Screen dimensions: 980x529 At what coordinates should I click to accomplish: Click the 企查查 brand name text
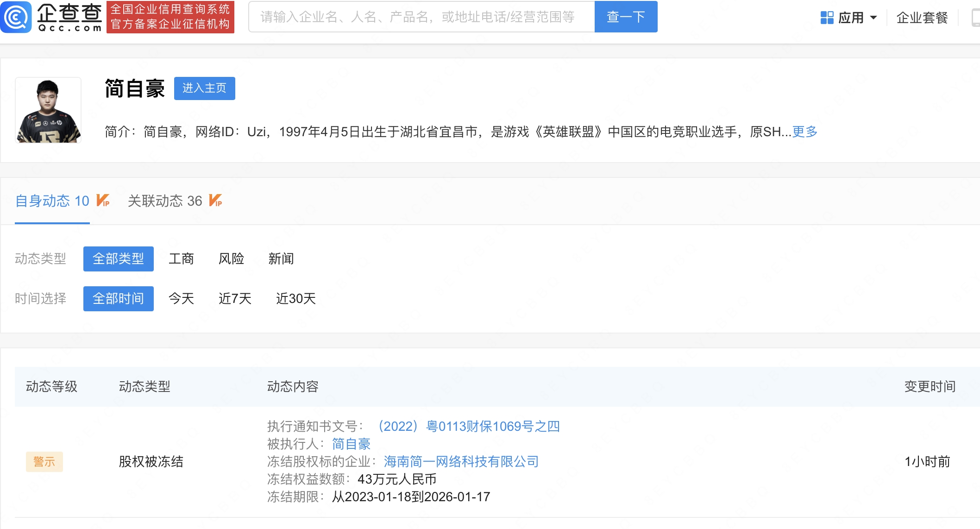point(69,13)
